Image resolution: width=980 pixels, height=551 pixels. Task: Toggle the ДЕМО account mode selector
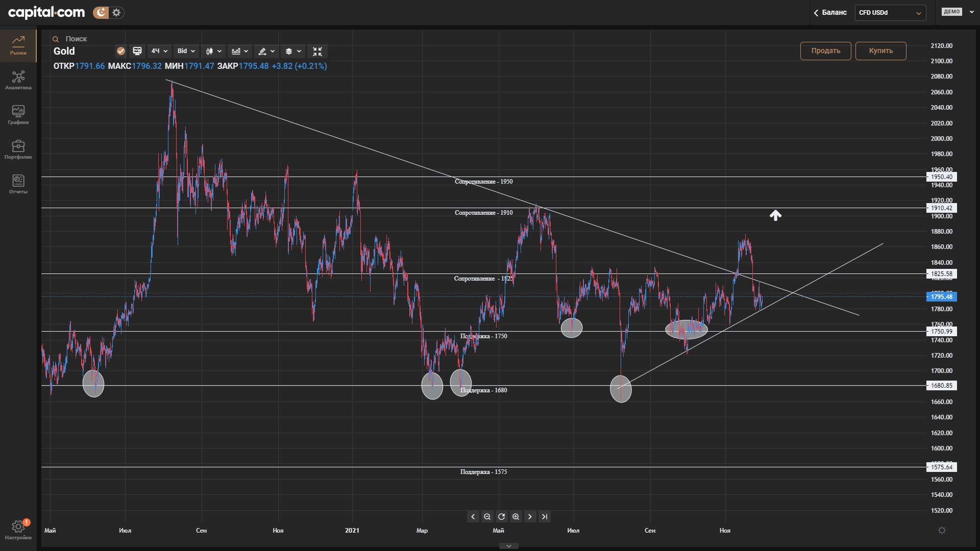click(958, 12)
